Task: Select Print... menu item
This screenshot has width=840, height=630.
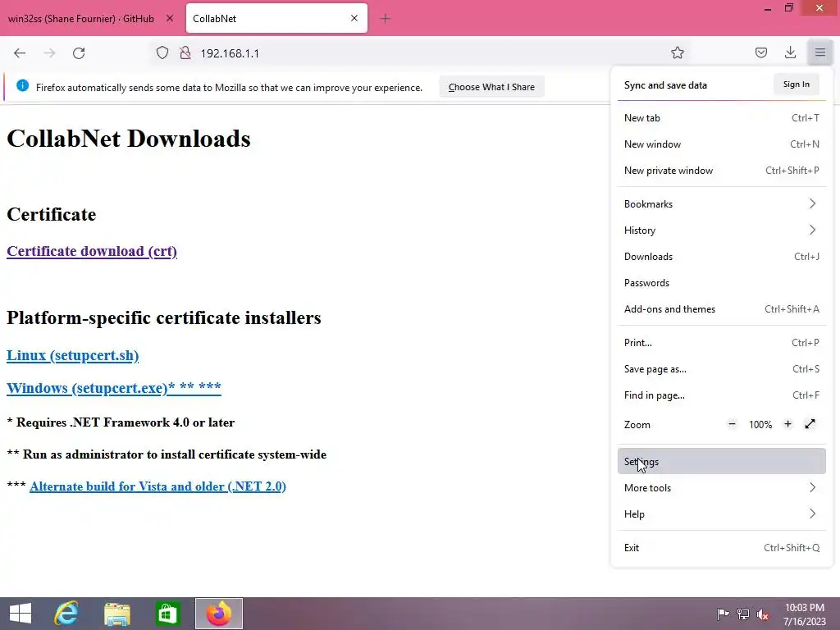Action: coord(722,342)
